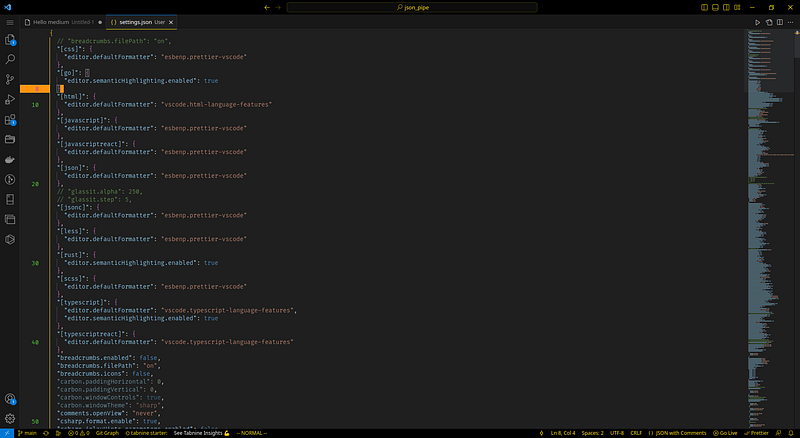Viewport: 800px width, 438px height.
Task: Click "breadcrumbs.icons" setting line
Action: click(105, 374)
